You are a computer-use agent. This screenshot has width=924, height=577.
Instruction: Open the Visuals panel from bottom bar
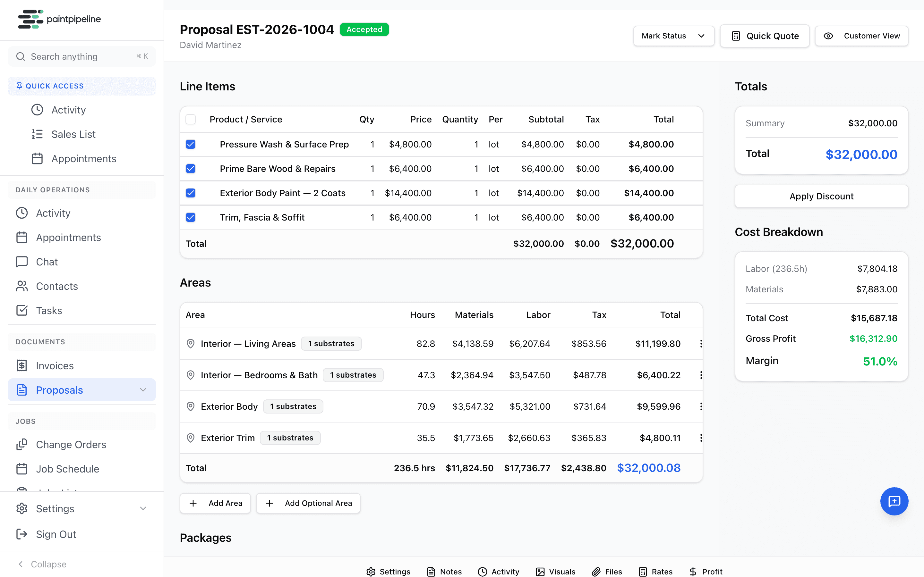tap(540, 571)
